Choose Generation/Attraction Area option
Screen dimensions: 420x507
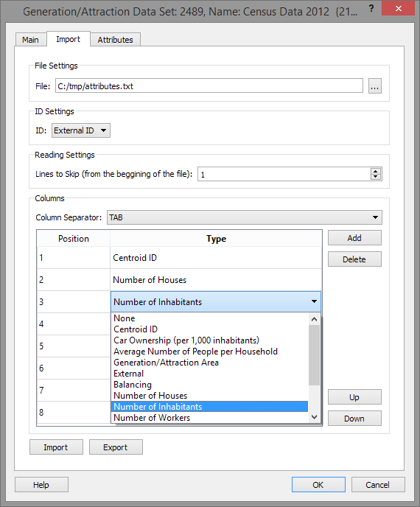pyautogui.click(x=209, y=363)
